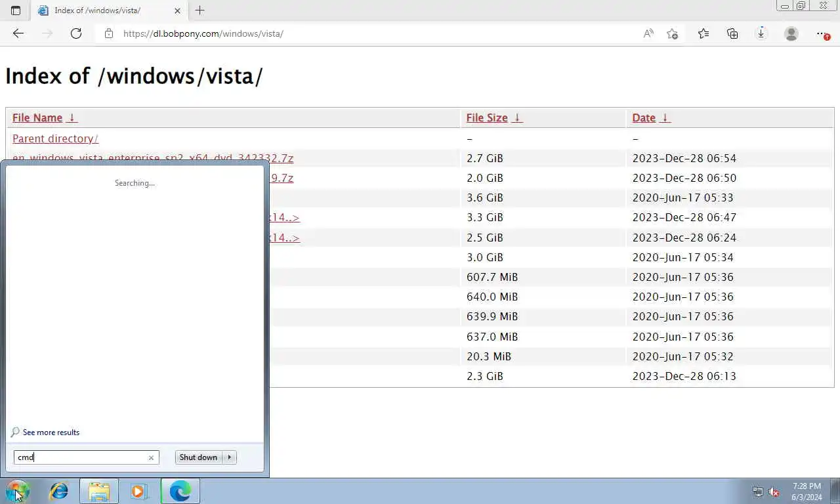This screenshot has width=840, height=504.
Task: Open Settings and more menu
Action: coord(822,33)
